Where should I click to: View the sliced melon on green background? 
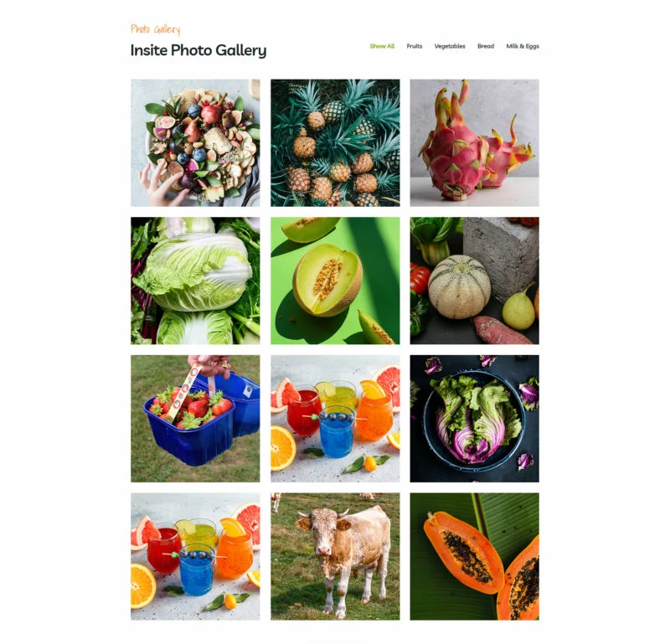pyautogui.click(x=335, y=281)
